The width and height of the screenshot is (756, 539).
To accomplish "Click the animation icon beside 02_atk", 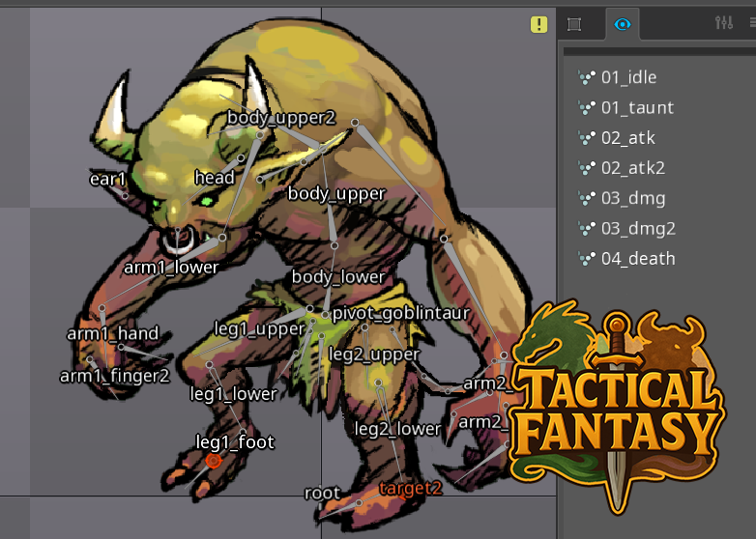I will pos(587,138).
